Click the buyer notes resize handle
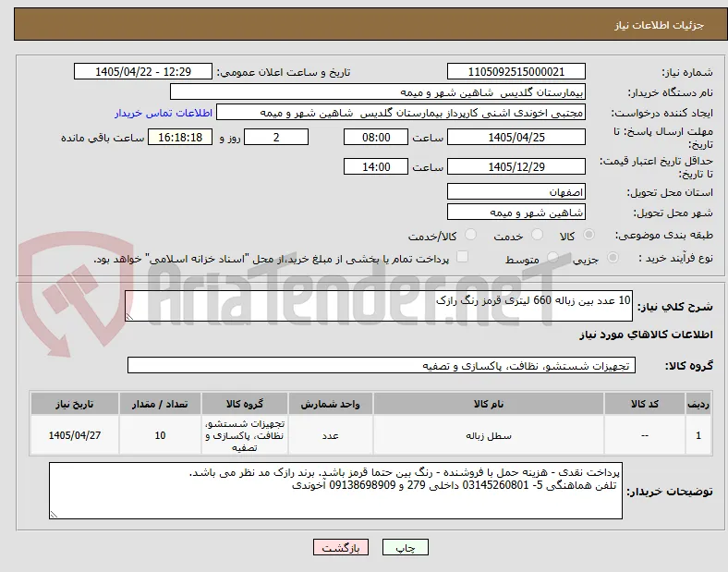Viewport: 728px width, 572px height. (54, 515)
